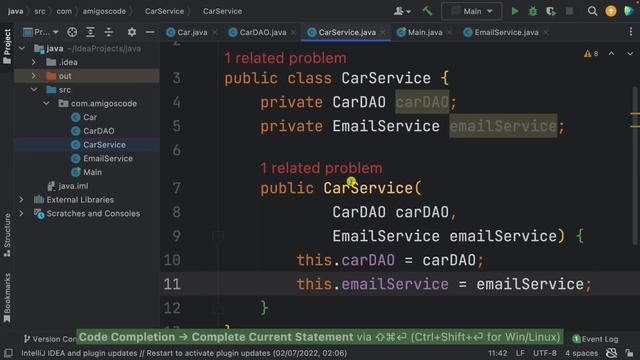
Task: Expand the .idea folder
Action: coord(33,62)
